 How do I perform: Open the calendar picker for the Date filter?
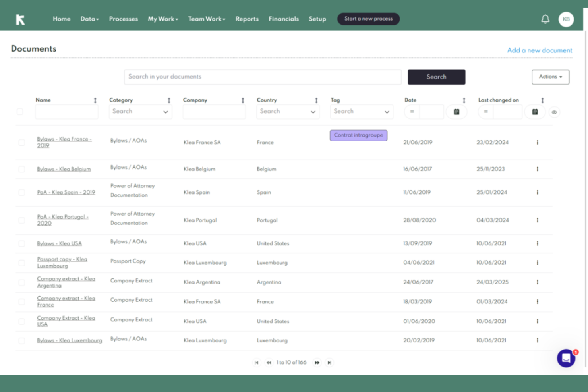click(x=456, y=112)
